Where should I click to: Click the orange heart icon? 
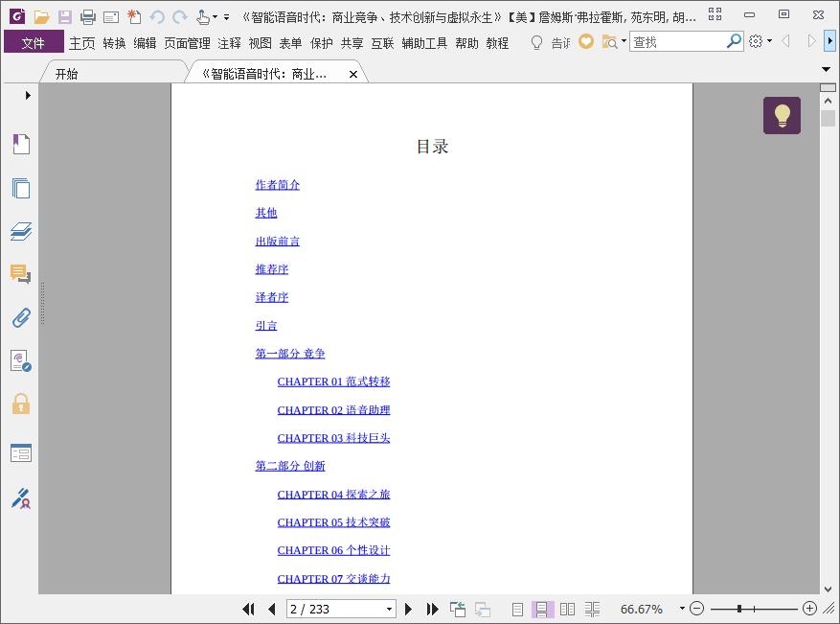[x=586, y=41]
